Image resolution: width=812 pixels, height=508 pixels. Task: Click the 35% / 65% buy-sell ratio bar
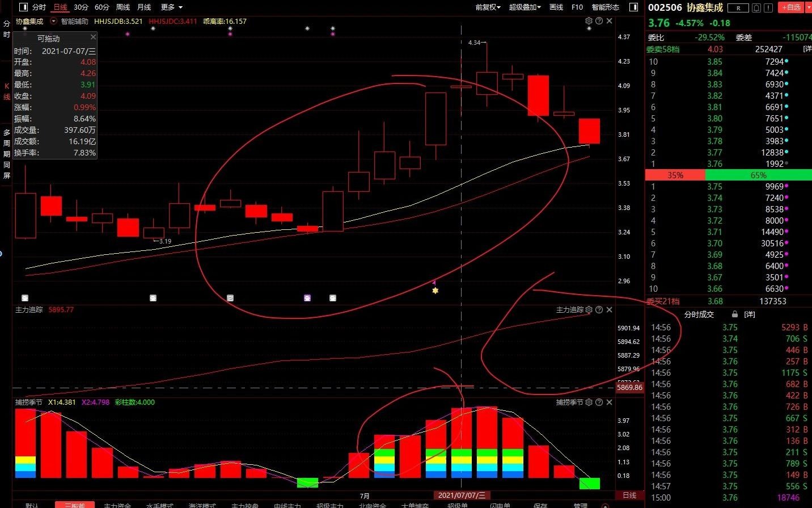pos(729,175)
